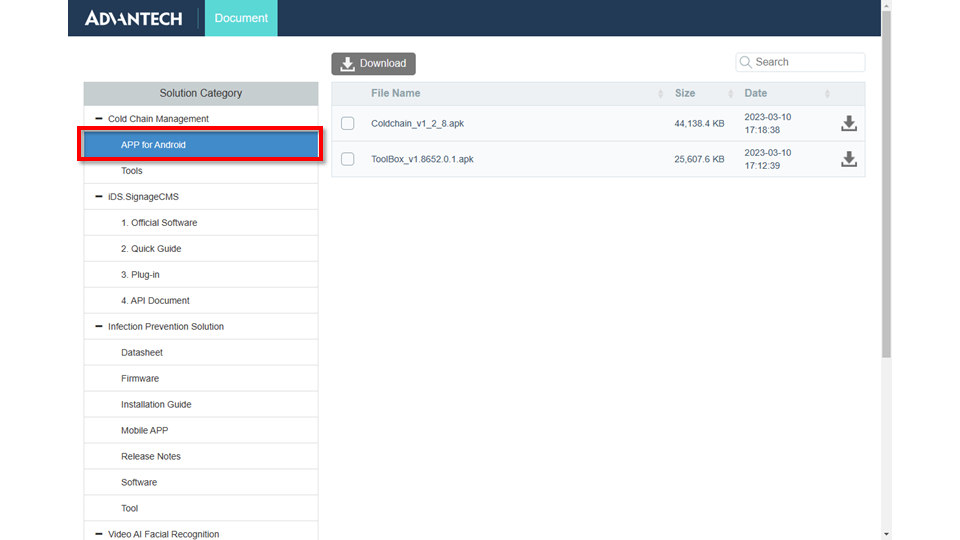This screenshot has height=540, width=960.
Task: Open the Coldchain_v1_2_8.apk file name
Action: (x=417, y=124)
